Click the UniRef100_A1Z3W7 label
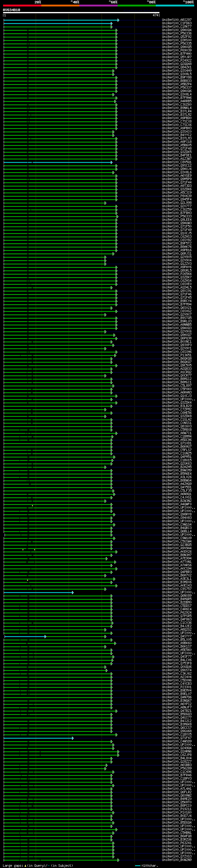The image size is (197, 868). (x=177, y=159)
